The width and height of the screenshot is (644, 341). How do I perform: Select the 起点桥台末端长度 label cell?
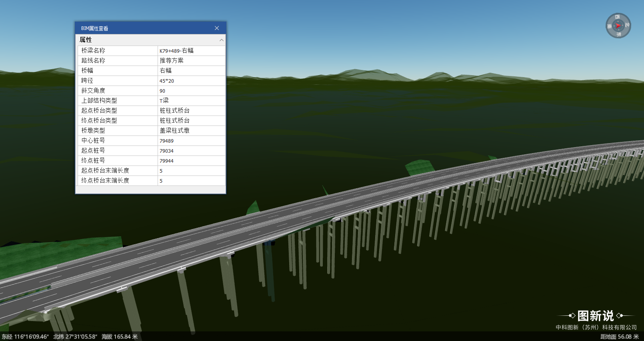[118, 171]
